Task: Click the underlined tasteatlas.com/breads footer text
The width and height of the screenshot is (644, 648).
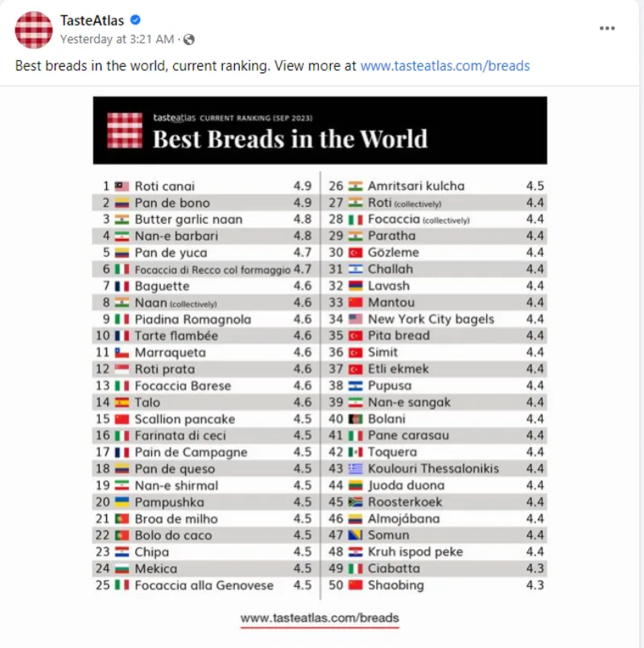Action: [x=320, y=618]
